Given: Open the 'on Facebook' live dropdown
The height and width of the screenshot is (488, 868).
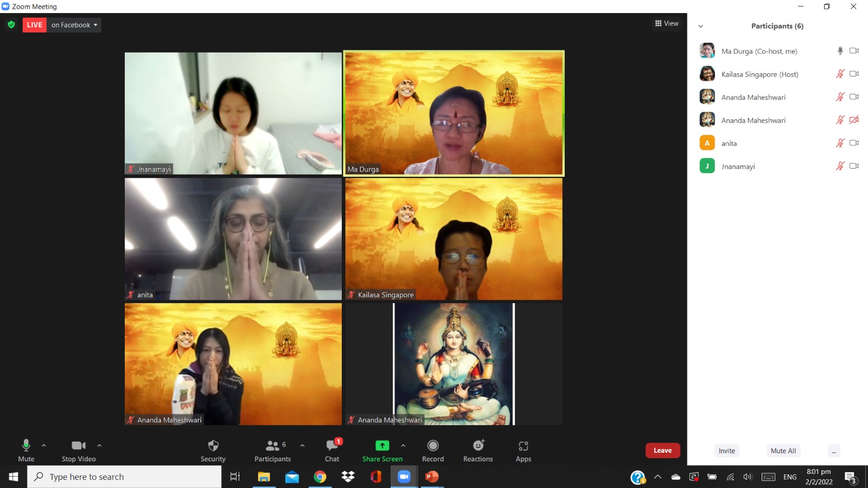Looking at the screenshot, I should point(74,25).
